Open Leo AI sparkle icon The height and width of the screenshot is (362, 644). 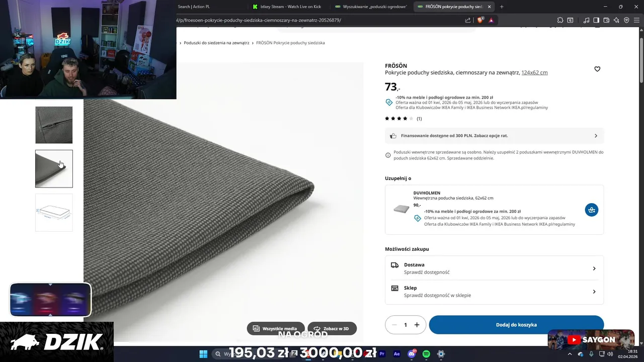pos(616,20)
